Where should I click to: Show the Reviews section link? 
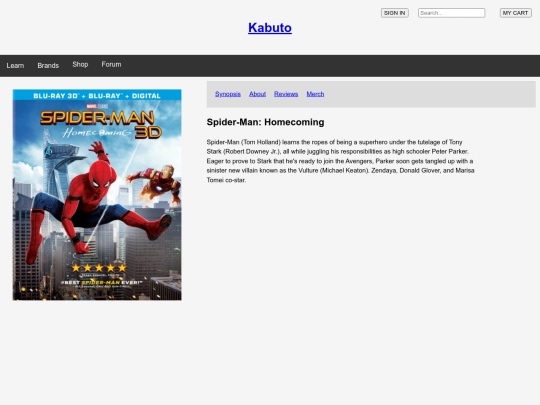286,94
